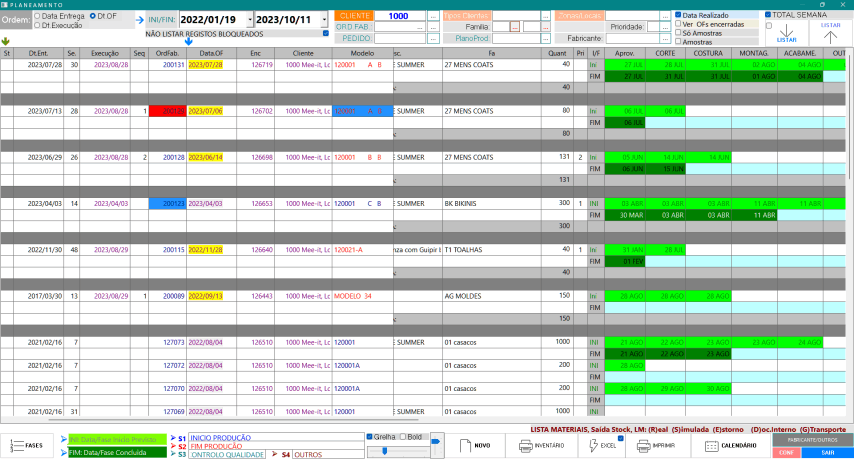Click the Dt.Ent. column header
Image resolution: width=854 pixels, height=459 pixels.
tap(39, 52)
